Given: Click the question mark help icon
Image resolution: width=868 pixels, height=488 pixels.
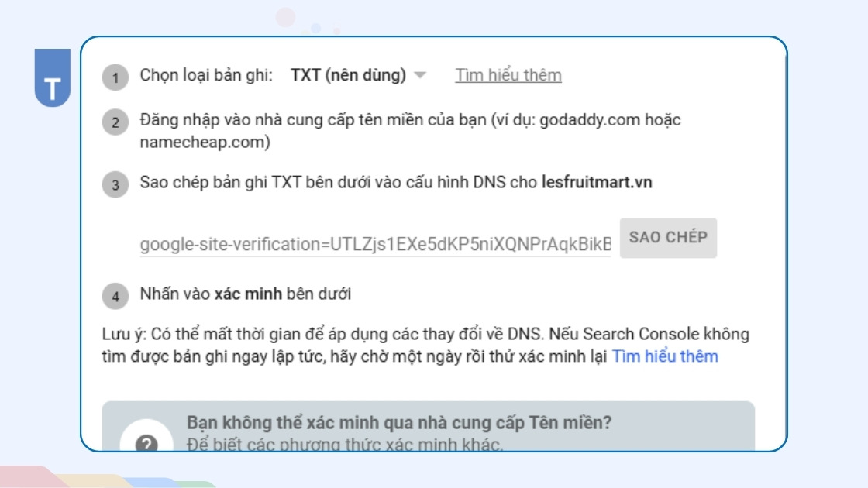Looking at the screenshot, I should [x=146, y=444].
